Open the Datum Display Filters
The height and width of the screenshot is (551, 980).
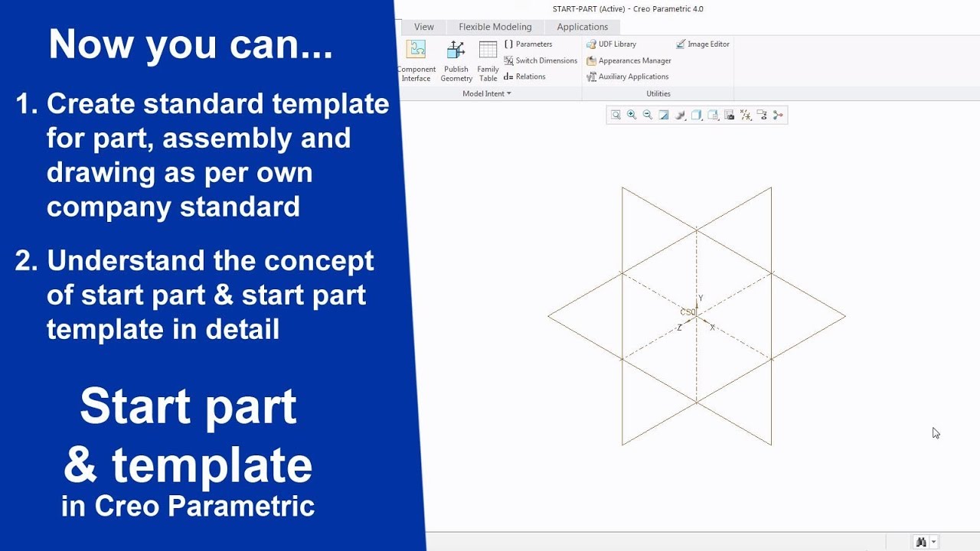(x=745, y=116)
